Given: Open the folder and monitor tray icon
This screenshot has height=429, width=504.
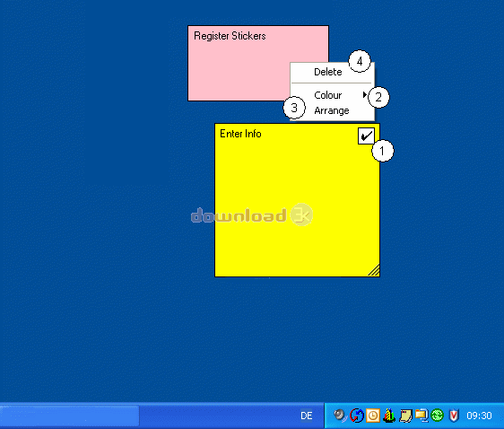Looking at the screenshot, I should (421, 416).
